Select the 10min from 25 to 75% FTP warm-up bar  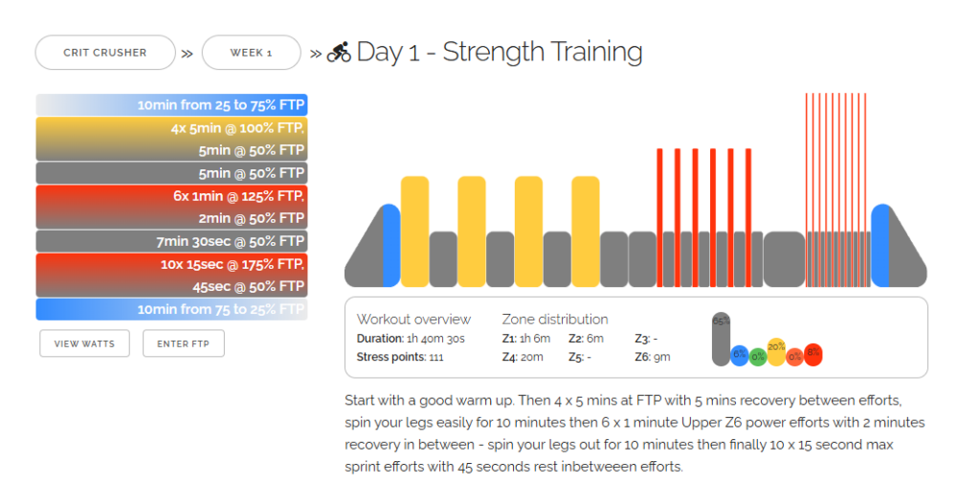(171, 105)
